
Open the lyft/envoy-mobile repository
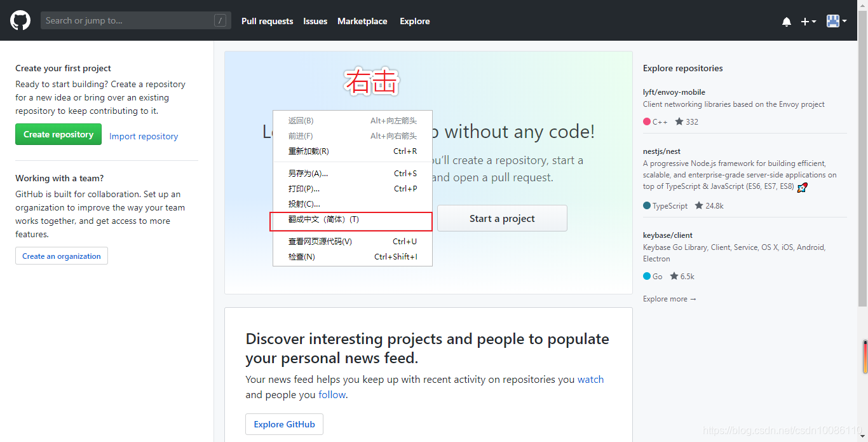[674, 92]
